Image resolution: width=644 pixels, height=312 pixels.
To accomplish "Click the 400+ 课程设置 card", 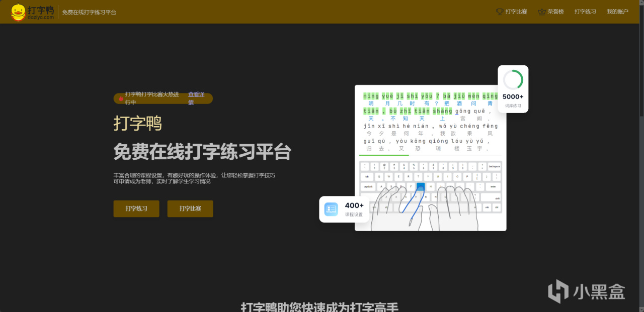I will point(345,209).
